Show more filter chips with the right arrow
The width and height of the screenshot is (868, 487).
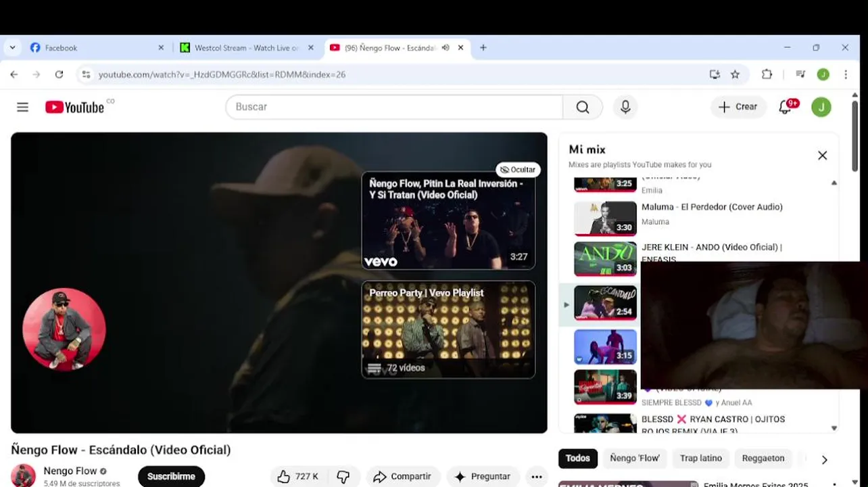(824, 459)
